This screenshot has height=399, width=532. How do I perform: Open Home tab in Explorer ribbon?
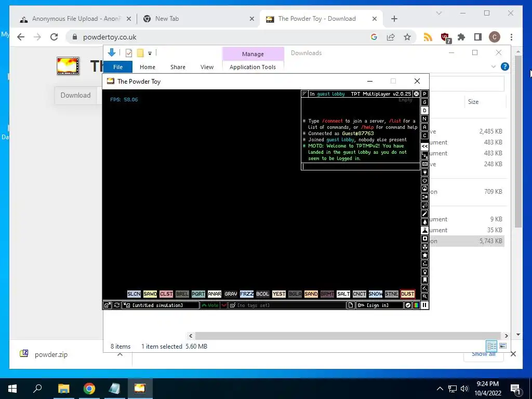(147, 67)
